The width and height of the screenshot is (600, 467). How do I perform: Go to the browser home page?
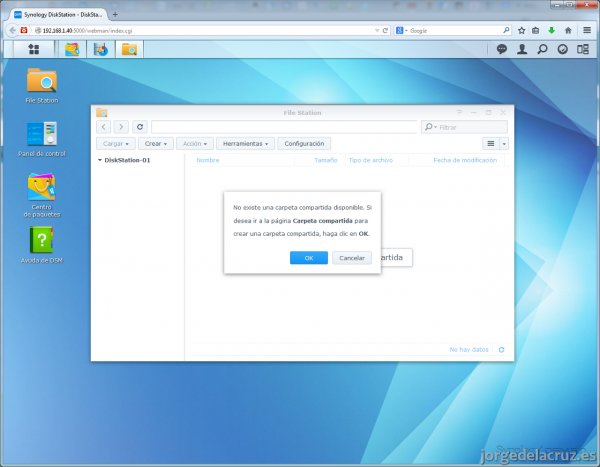568,31
